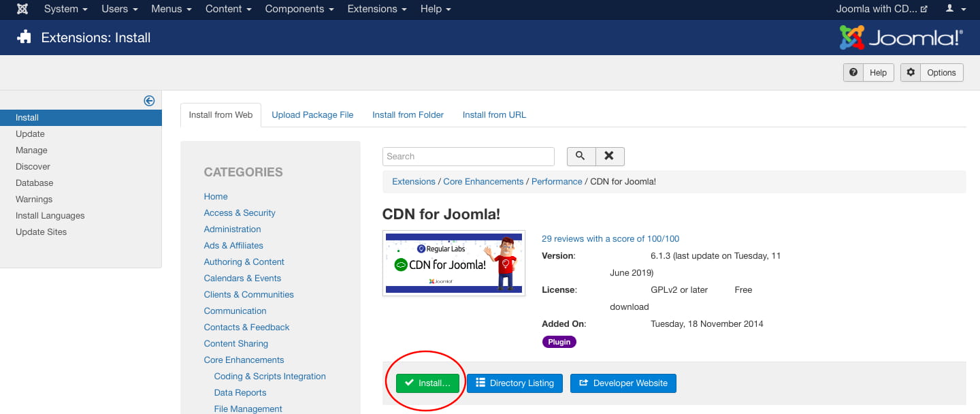Open the Menus dropdown menu

[x=171, y=9]
